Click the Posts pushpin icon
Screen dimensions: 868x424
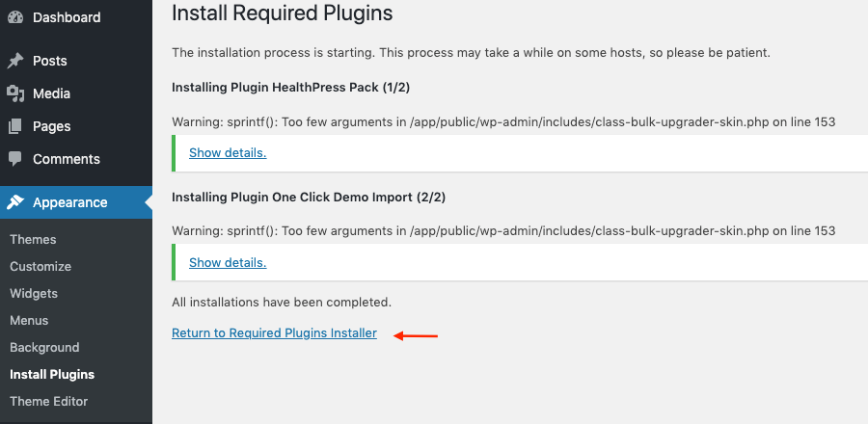coord(15,61)
